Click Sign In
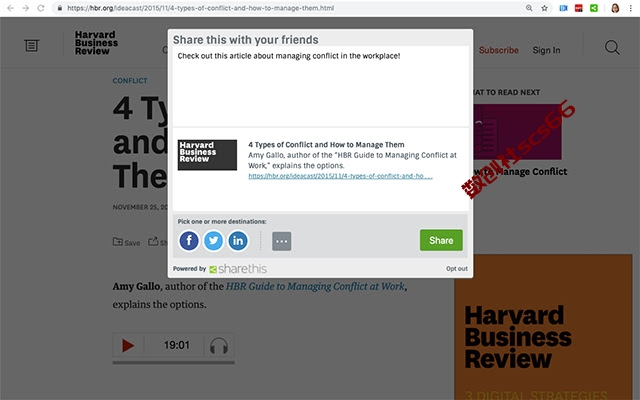Viewport: 640px width, 400px height. (x=546, y=50)
